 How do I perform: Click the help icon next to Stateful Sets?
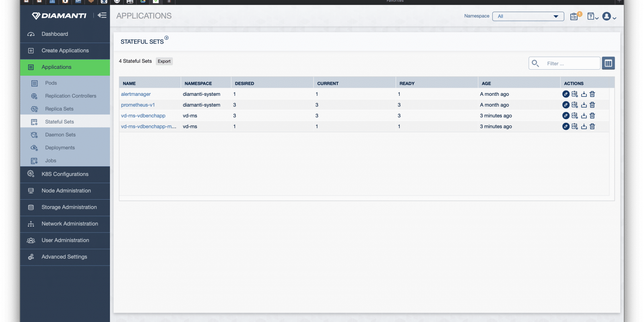[x=167, y=38]
